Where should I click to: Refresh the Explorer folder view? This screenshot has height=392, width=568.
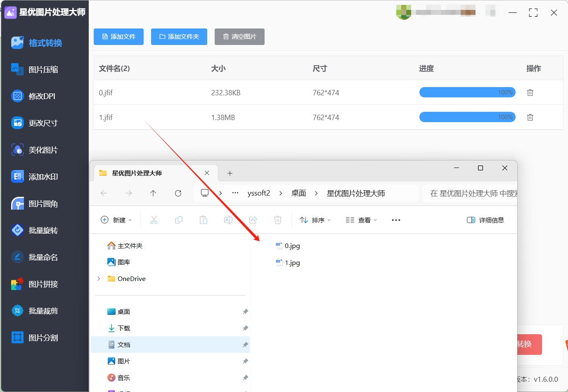(178, 193)
